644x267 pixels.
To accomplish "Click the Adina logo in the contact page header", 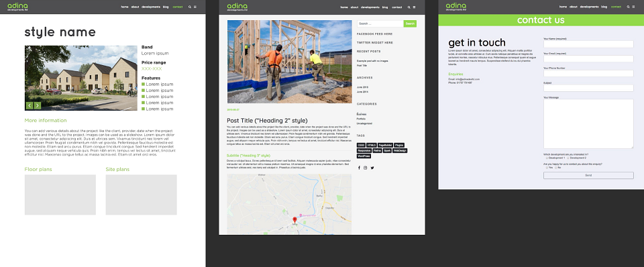I will coord(456,7).
